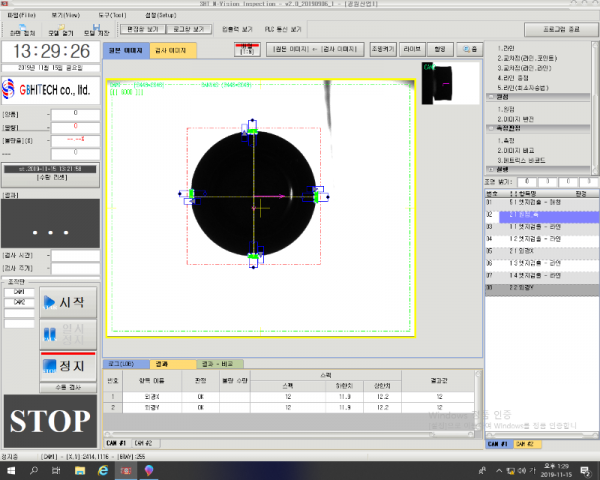Viewport: 600px width, 480px height.
Task: Open Edge browser from the taskbar
Action: [x=101, y=469]
